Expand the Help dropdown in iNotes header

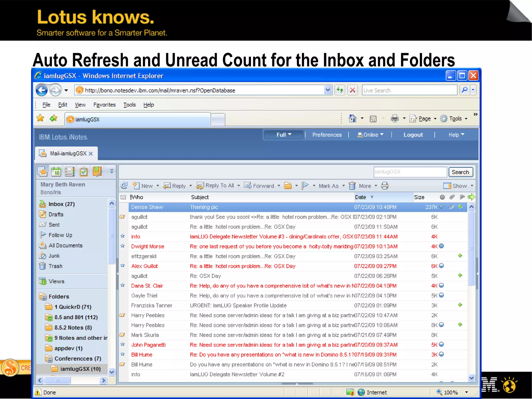tap(456, 135)
